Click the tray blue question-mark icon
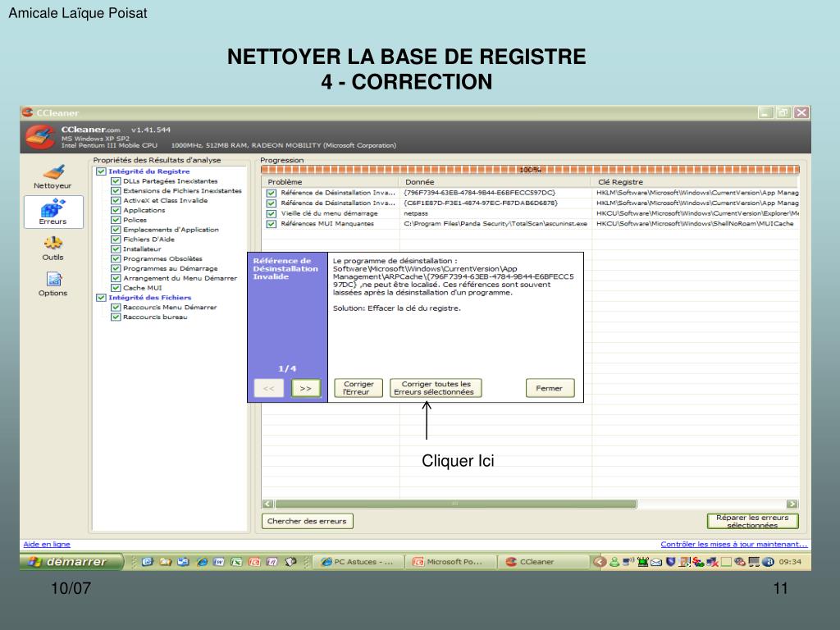Screen dimensions: 840x630 tap(768, 561)
